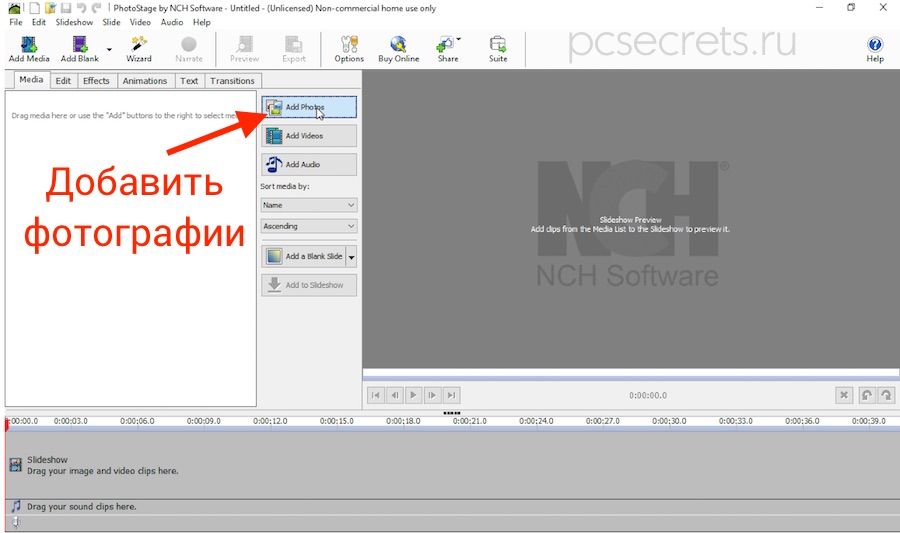Step back one frame in preview

[394, 395]
